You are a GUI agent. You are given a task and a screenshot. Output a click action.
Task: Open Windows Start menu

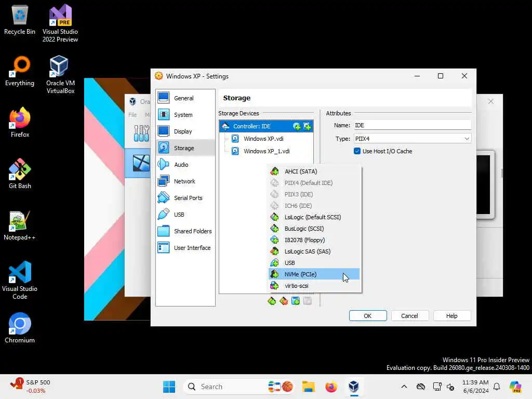[169, 387]
